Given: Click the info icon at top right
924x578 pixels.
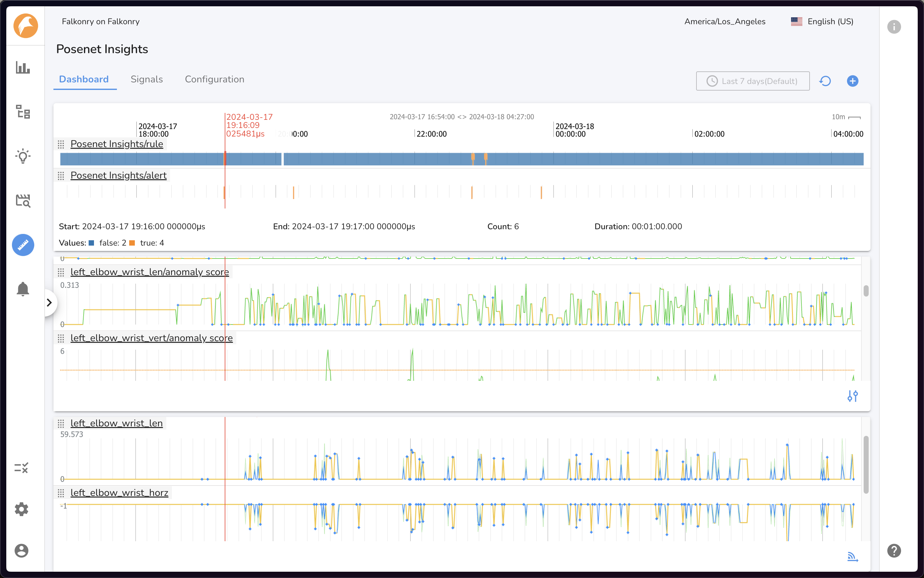Looking at the screenshot, I should tap(894, 27).
